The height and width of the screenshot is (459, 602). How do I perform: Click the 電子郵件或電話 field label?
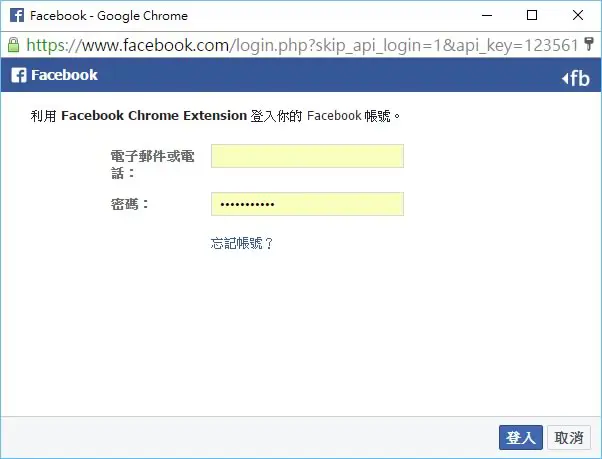[152, 165]
